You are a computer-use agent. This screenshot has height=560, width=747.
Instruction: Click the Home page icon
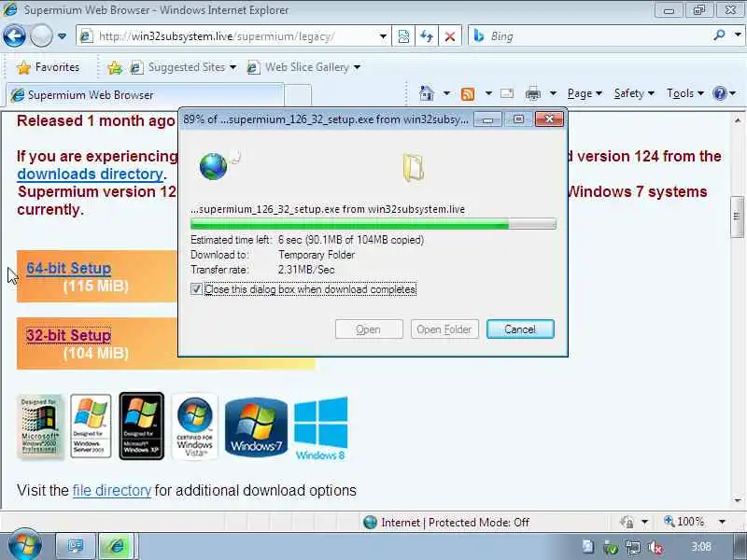point(427,93)
